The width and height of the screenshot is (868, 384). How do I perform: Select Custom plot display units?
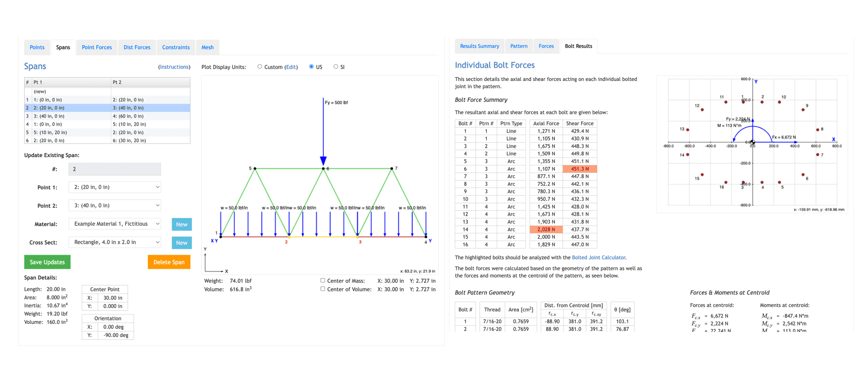point(260,66)
